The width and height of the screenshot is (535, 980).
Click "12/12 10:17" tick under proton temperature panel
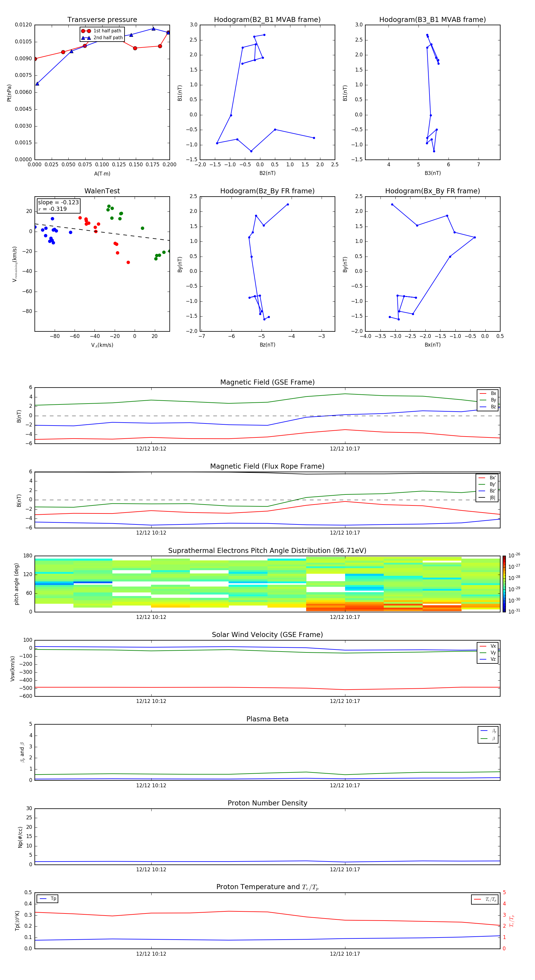coord(345,954)
